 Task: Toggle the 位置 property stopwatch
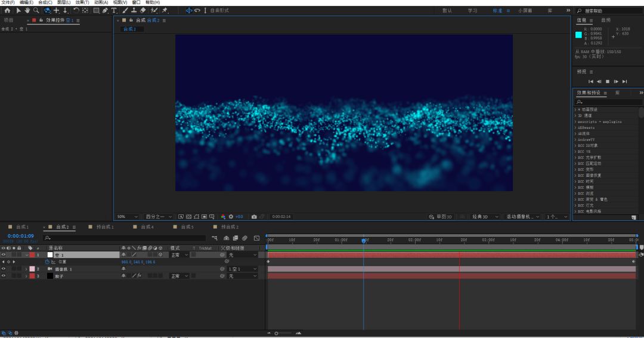pyautogui.click(x=47, y=262)
